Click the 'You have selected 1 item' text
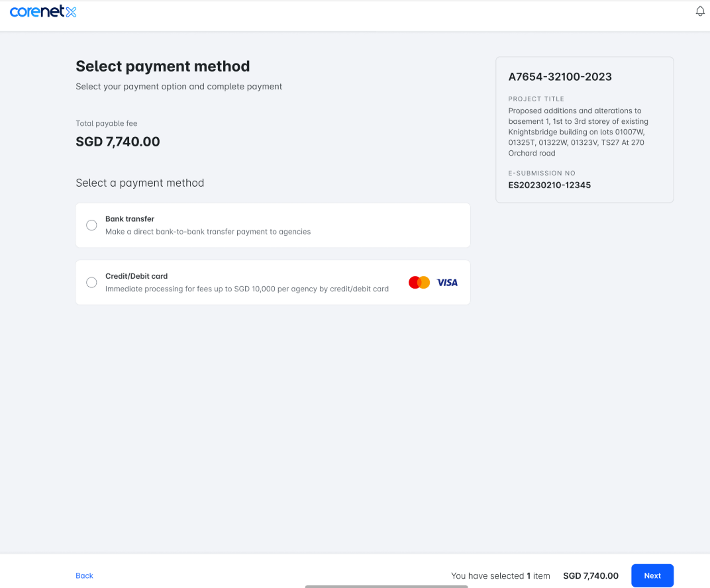710x588 pixels. click(500, 576)
